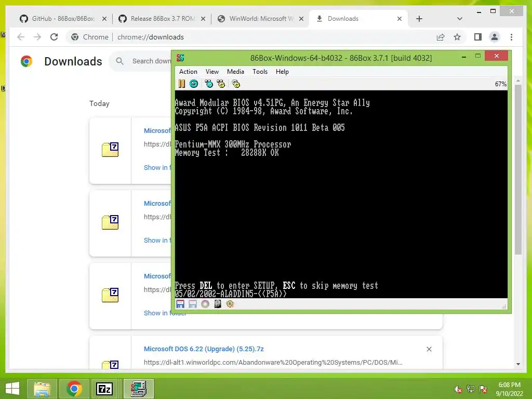Screen dimensions: 532x399
Task: Click the Chrome logo beside Downloads heading
Action: pos(26,61)
